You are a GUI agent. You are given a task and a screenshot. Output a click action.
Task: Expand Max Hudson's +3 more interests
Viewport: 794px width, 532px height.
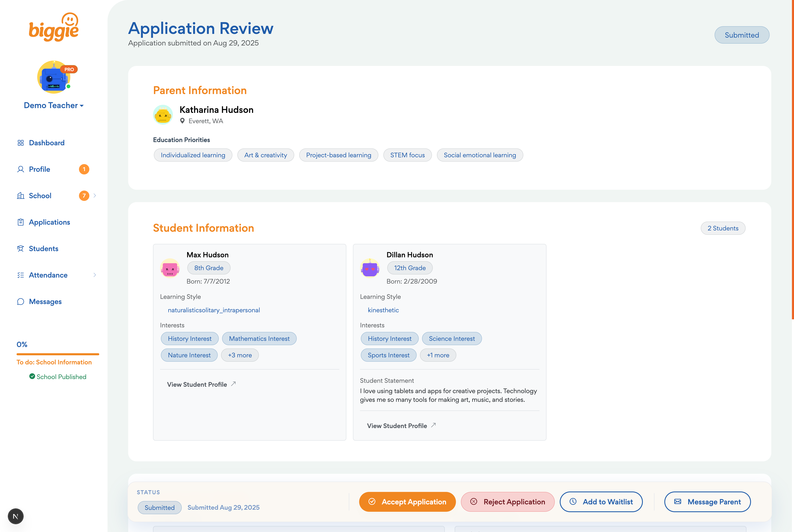pos(240,355)
